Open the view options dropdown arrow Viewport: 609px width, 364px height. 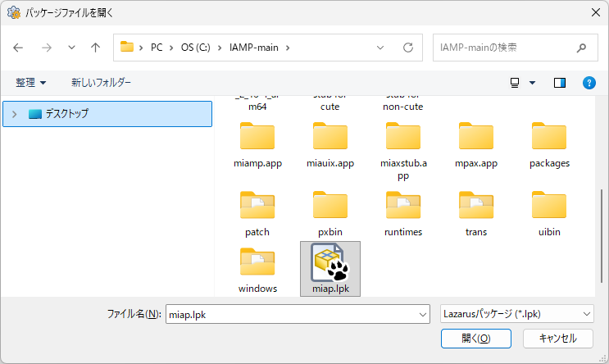tap(533, 83)
